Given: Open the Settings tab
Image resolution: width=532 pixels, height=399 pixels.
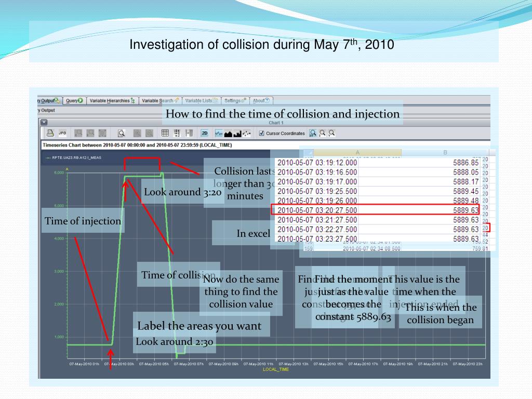Looking at the screenshot, I should (x=235, y=101).
